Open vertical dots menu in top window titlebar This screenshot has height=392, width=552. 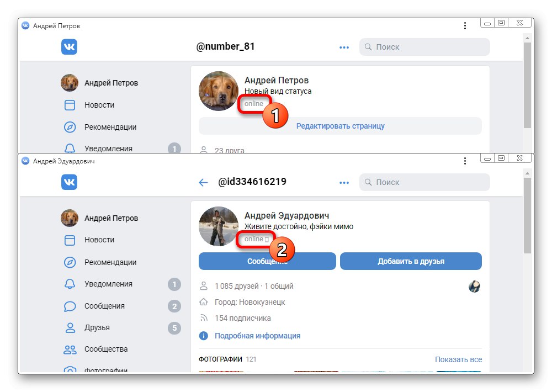coord(465,26)
